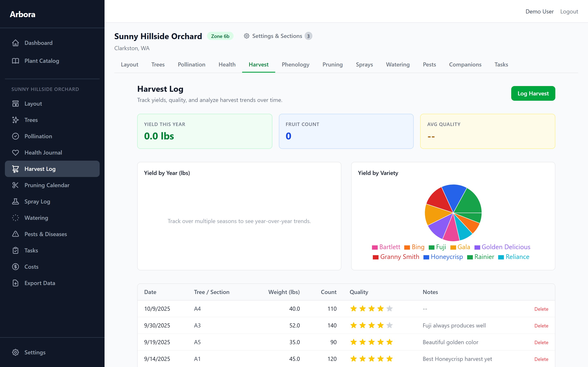The width and height of the screenshot is (588, 367).
Task: Click the Watering sun icon in sidebar
Action: coord(16,218)
